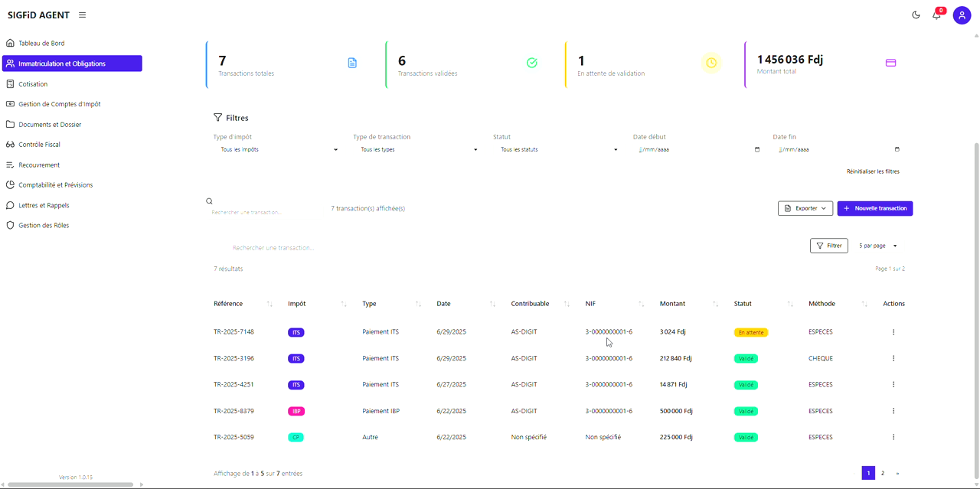Click the search magnifier icon
This screenshot has height=489, width=980.
209,201
